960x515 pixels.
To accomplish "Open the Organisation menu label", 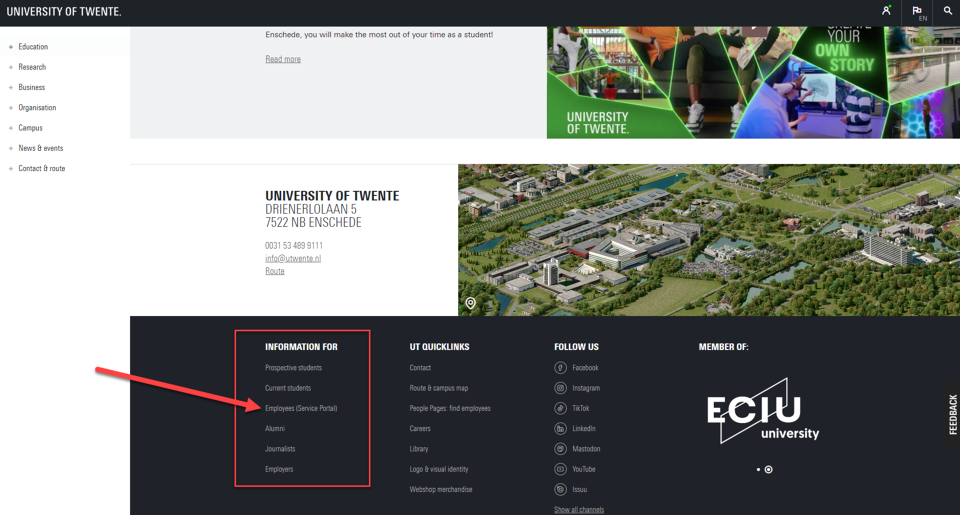I will pyautogui.click(x=37, y=107).
